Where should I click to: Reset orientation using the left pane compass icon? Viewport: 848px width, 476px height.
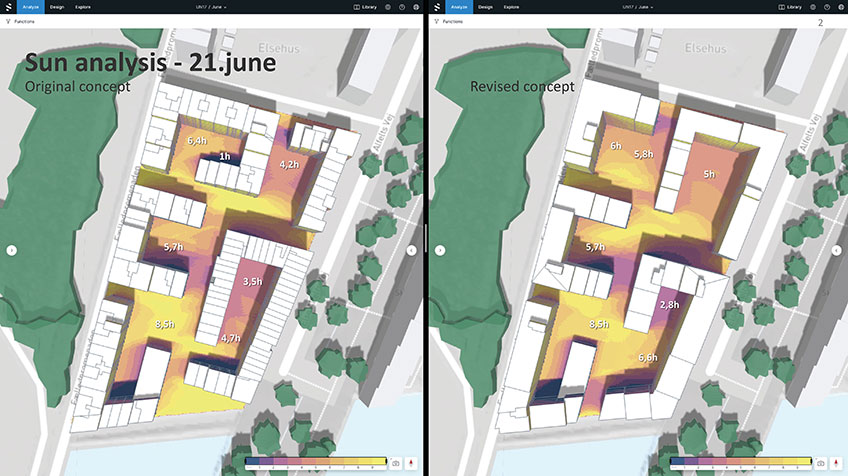tap(412, 464)
